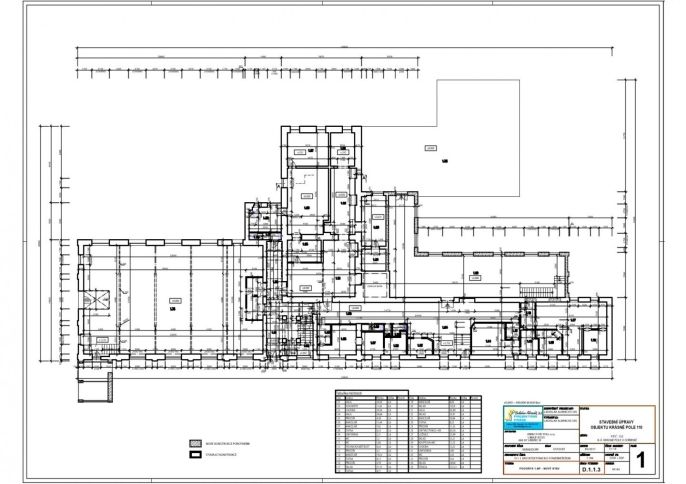Click the crossed square symbol in the left hall

(x=96, y=297)
